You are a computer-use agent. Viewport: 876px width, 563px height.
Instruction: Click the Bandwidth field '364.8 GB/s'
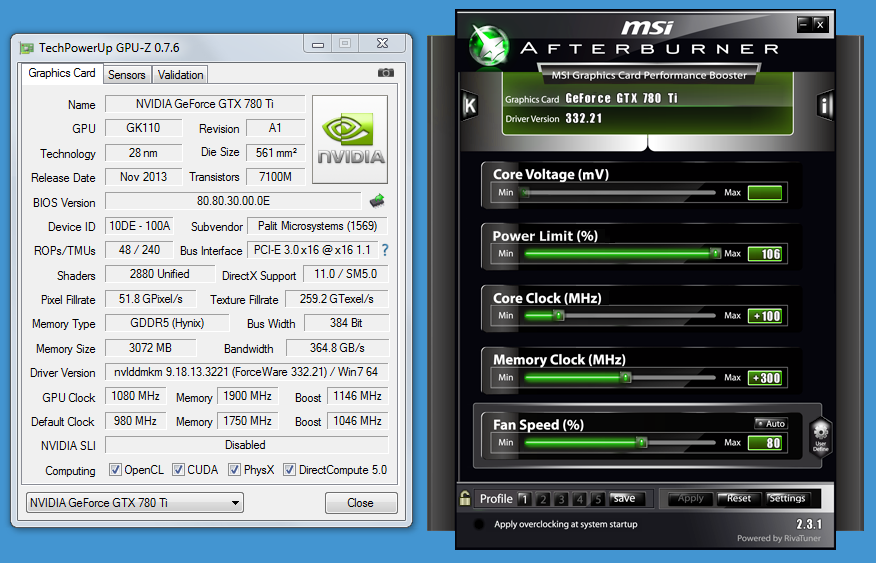pos(337,348)
